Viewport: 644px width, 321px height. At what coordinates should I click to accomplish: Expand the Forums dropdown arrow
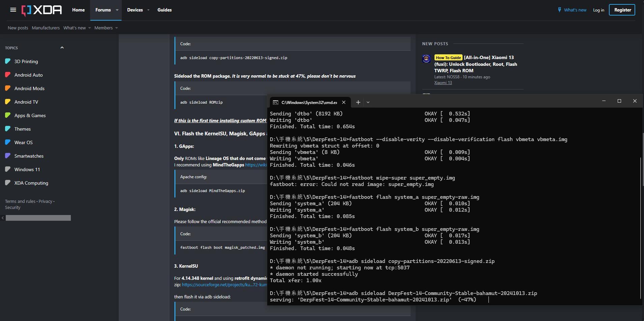pyautogui.click(x=117, y=10)
